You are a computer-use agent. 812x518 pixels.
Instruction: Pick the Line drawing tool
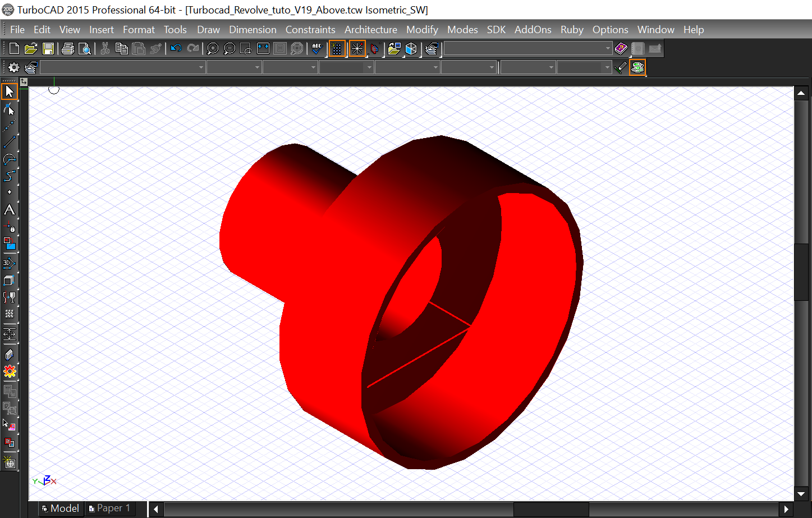(x=10, y=143)
